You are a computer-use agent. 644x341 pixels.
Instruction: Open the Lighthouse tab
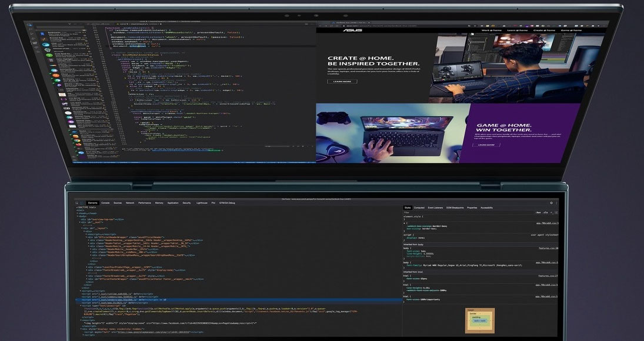click(202, 203)
